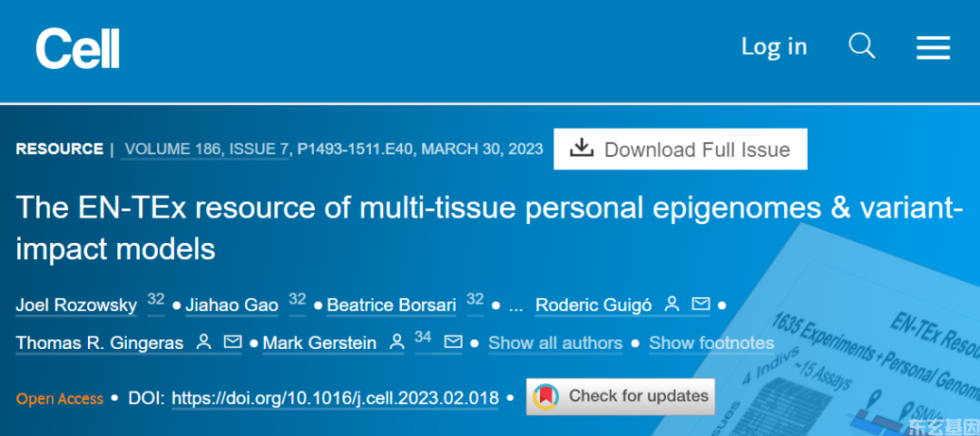Image resolution: width=980 pixels, height=436 pixels.
Task: Click author name Joel Rozowsky
Action: coord(76,305)
